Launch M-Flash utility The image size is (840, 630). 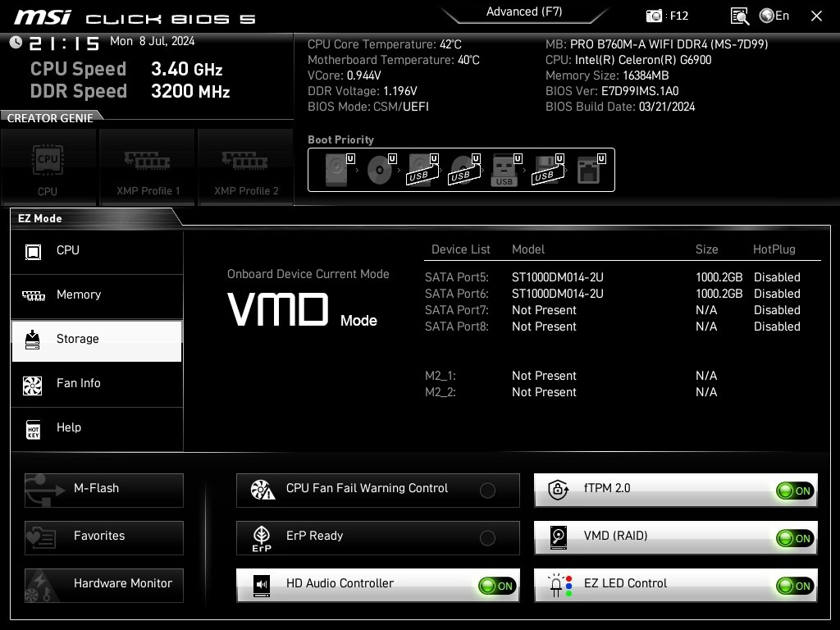104,490
